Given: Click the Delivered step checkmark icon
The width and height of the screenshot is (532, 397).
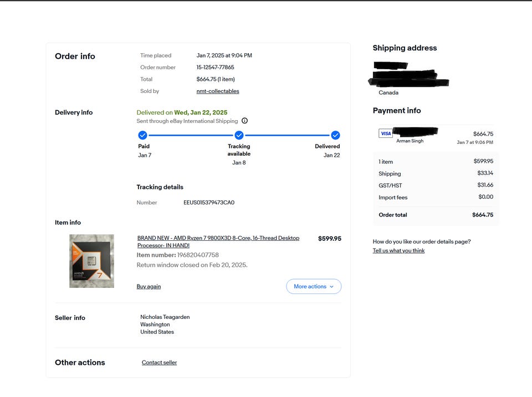Looking at the screenshot, I should coord(335,135).
